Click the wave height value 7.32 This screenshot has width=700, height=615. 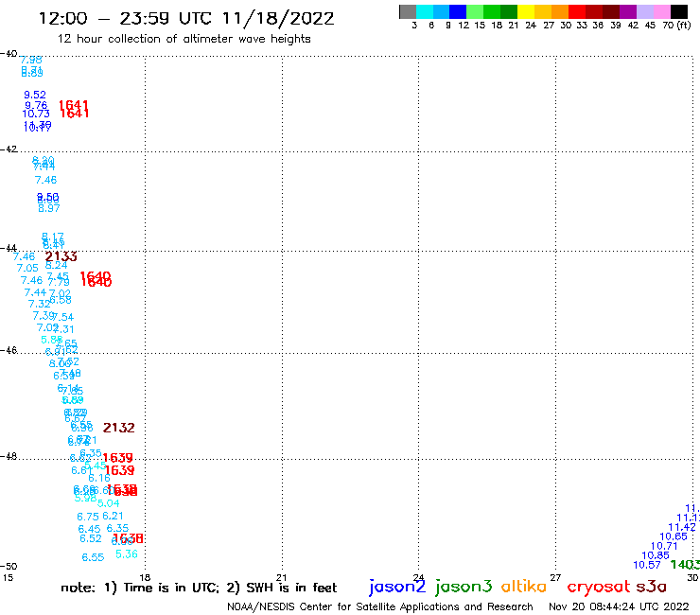coord(40,304)
